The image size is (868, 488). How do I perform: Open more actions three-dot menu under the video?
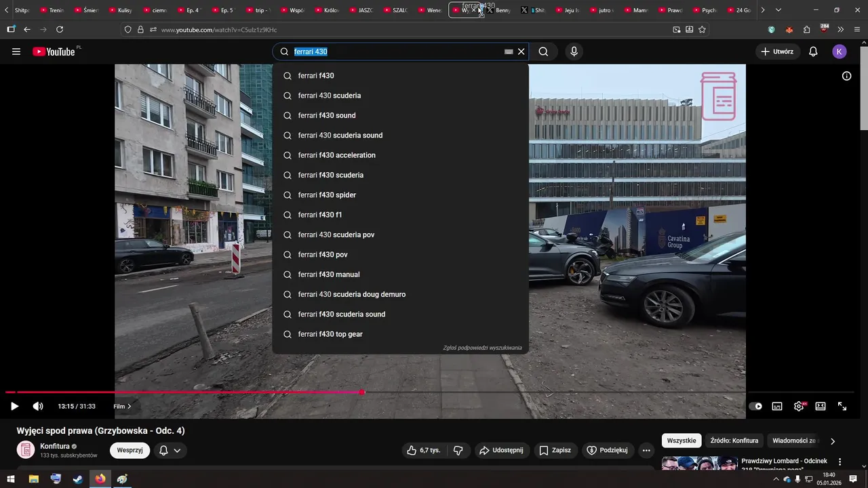click(x=646, y=450)
